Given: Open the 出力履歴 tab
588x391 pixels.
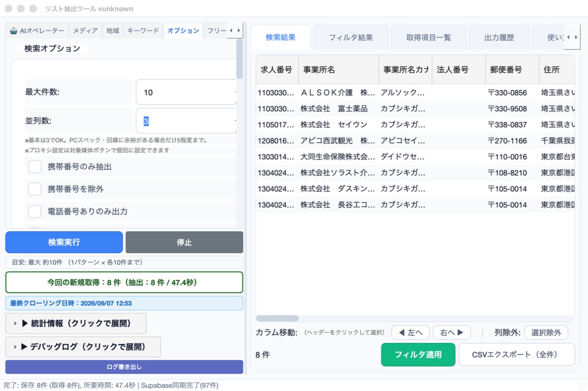Looking at the screenshot, I should click(499, 37).
